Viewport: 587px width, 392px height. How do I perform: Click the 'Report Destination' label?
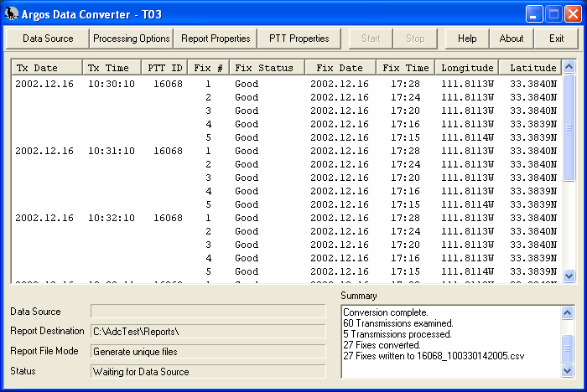point(47,331)
